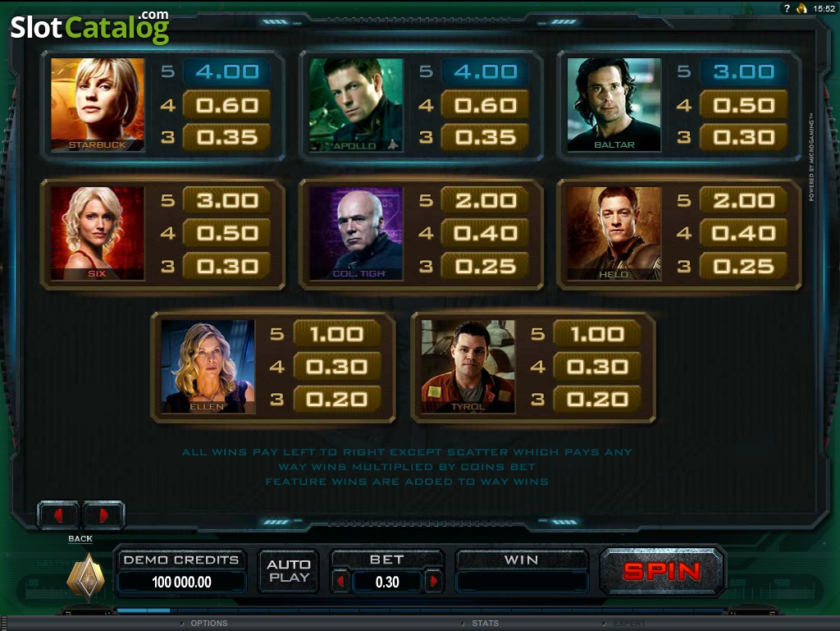Open the OPTIONS tab
The width and height of the screenshot is (840, 631).
pyautogui.click(x=209, y=624)
